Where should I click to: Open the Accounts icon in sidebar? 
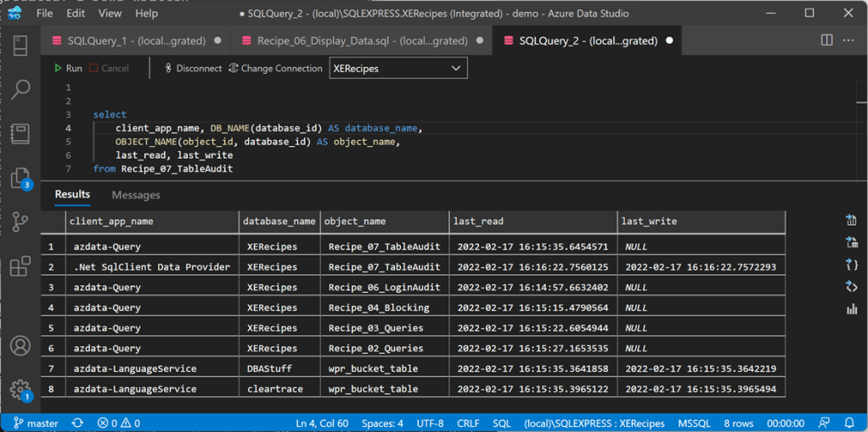(20, 346)
